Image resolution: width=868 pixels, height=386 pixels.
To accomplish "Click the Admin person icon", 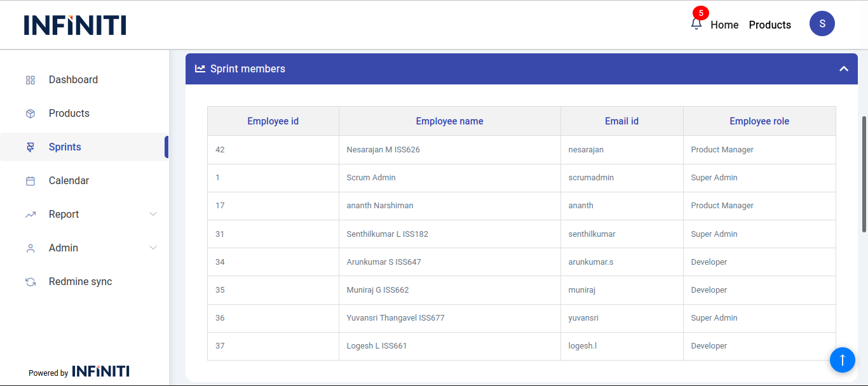I will [x=31, y=248].
